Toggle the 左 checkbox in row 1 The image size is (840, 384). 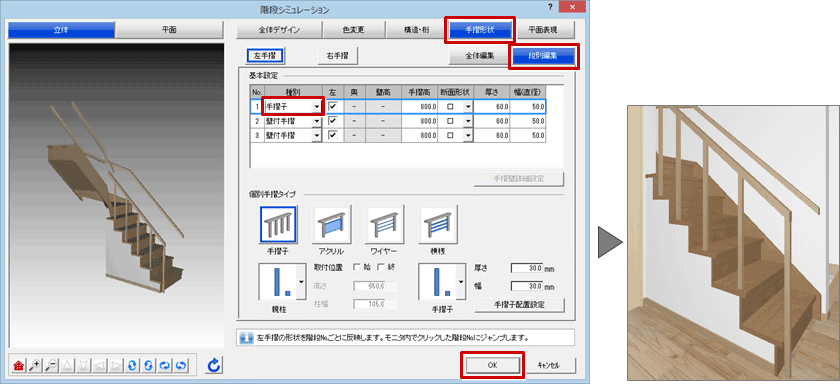[332, 107]
